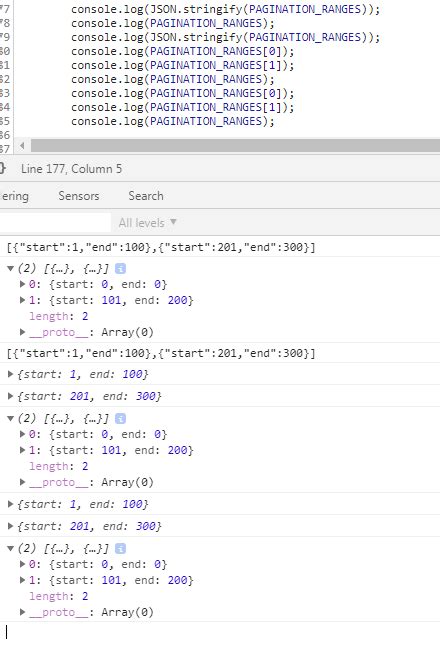Open the partially visible 'ering' tab
This screenshot has width=440, height=645.
coord(14,196)
